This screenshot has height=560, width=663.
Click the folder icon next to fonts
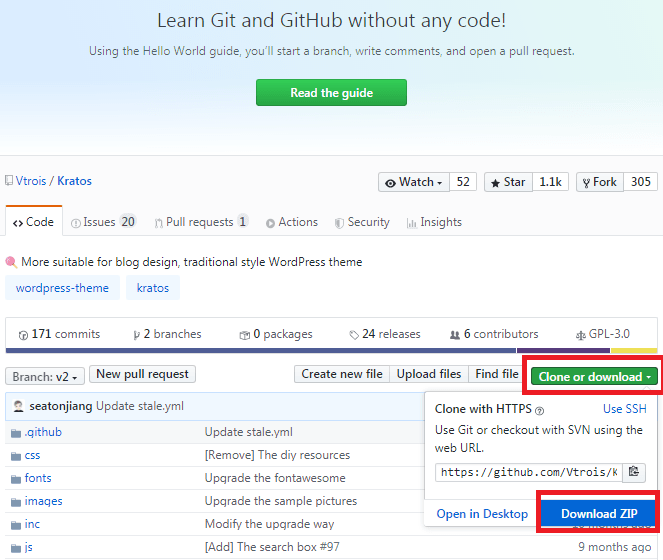tap(16, 479)
